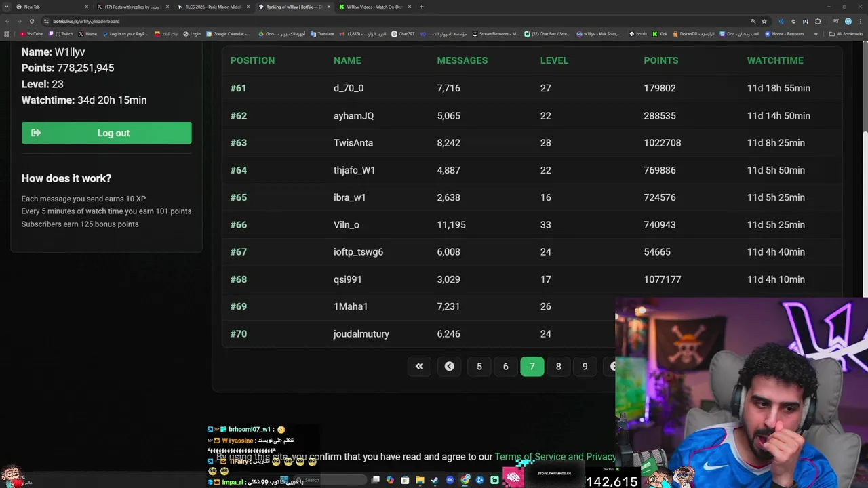The image size is (868, 488).
Task: Open leaderboard page 8
Action: 558,367
